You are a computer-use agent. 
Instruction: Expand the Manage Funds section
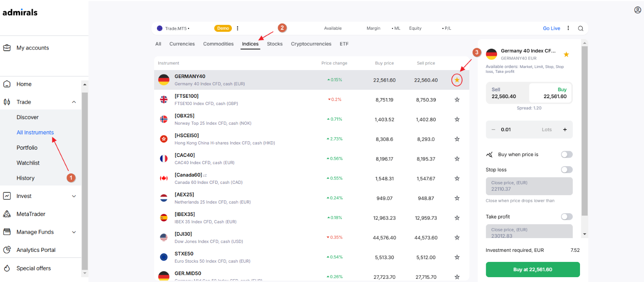pyautogui.click(x=74, y=232)
